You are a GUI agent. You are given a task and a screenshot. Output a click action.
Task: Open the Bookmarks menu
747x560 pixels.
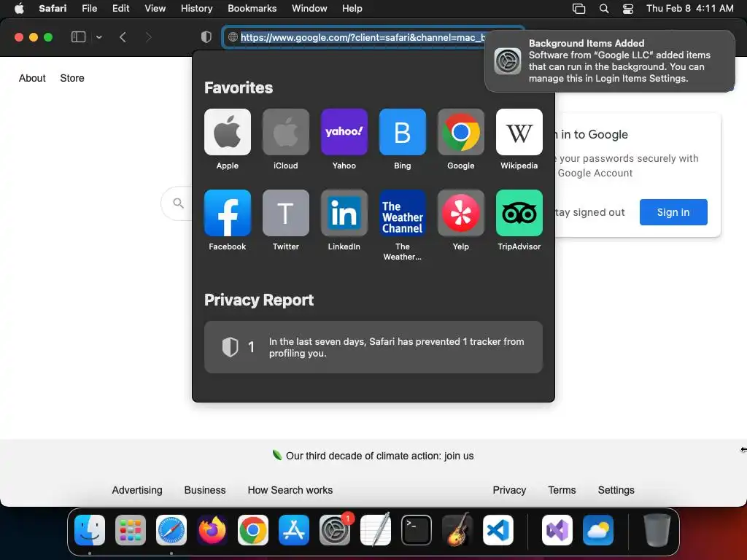[x=252, y=8]
